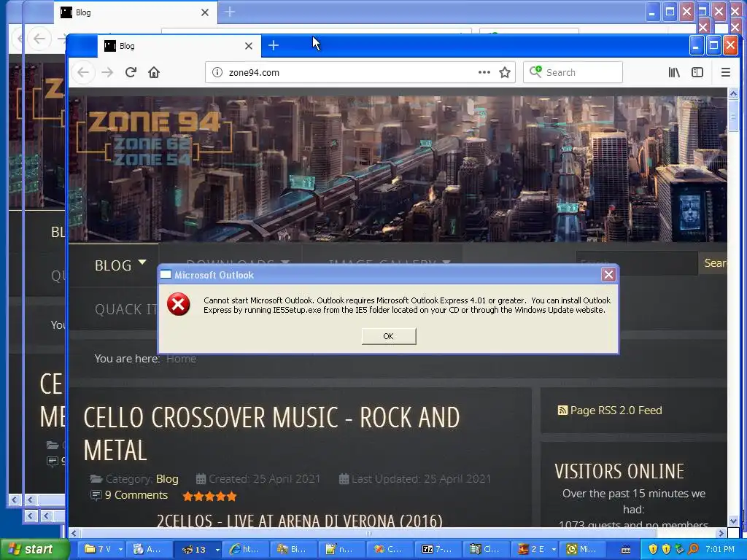Screen dimensions: 747x560
Task: Click the keyboard icon on the taskbar
Action: (626, 550)
